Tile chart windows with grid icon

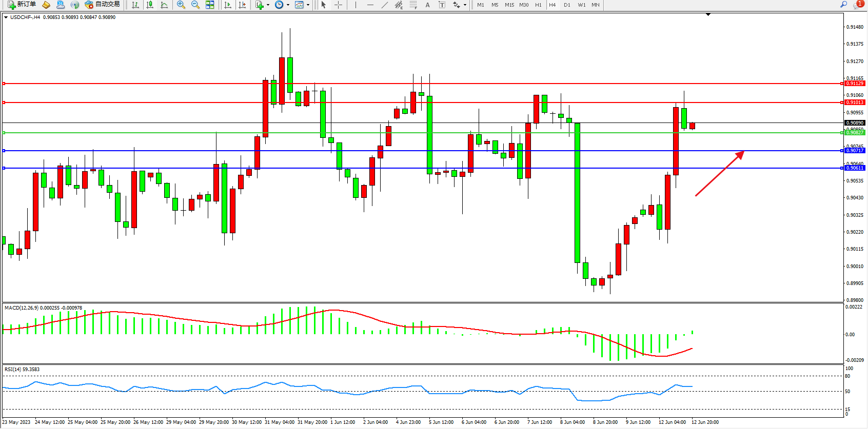210,5
